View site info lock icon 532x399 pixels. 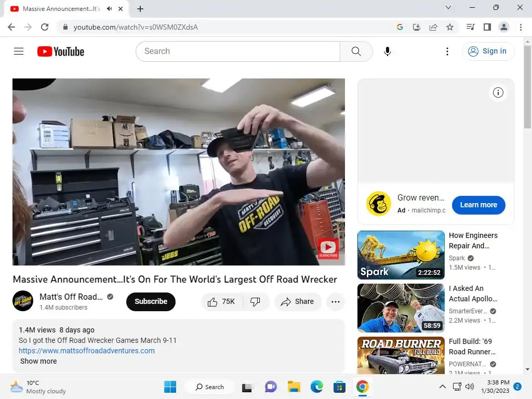(65, 27)
